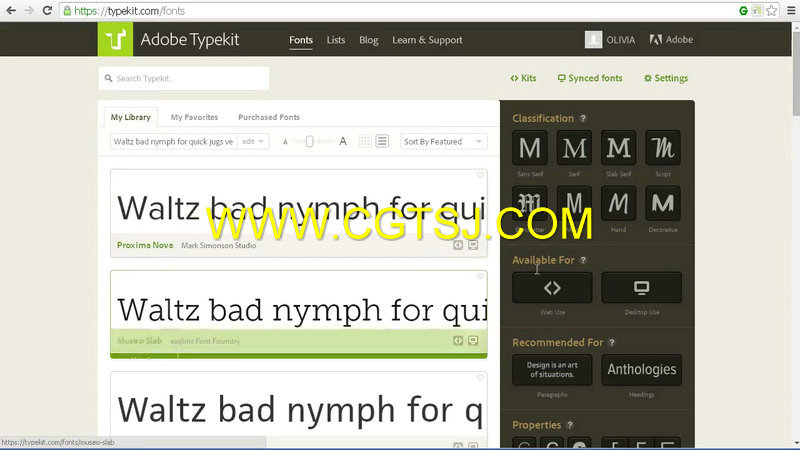Open the Sort By Featured dropdown
This screenshot has width=800, height=450.
443,141
